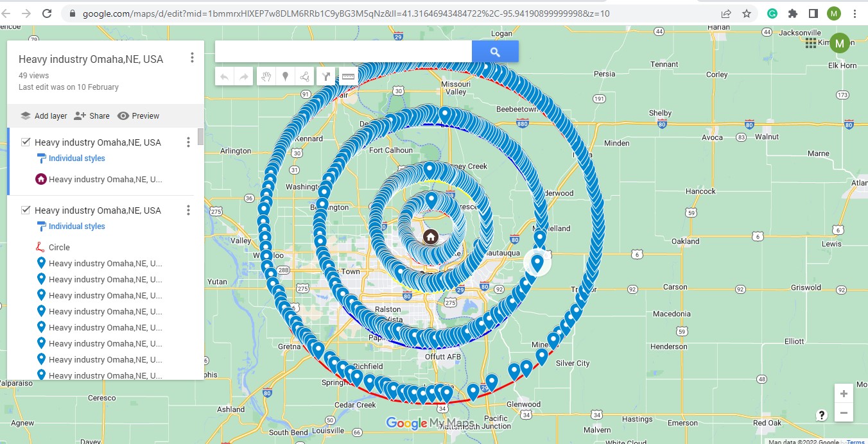
Task: Click the Redo arrow icon
Action: [x=243, y=76]
